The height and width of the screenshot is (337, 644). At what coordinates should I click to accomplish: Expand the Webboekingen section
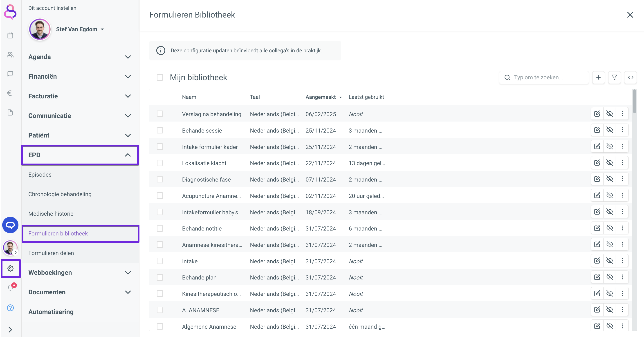80,272
